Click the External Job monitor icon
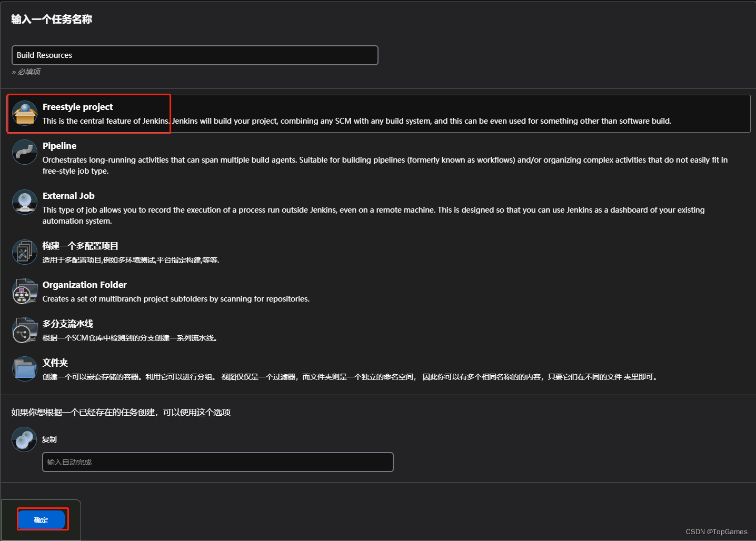Image resolution: width=756 pixels, height=541 pixels. (x=25, y=202)
